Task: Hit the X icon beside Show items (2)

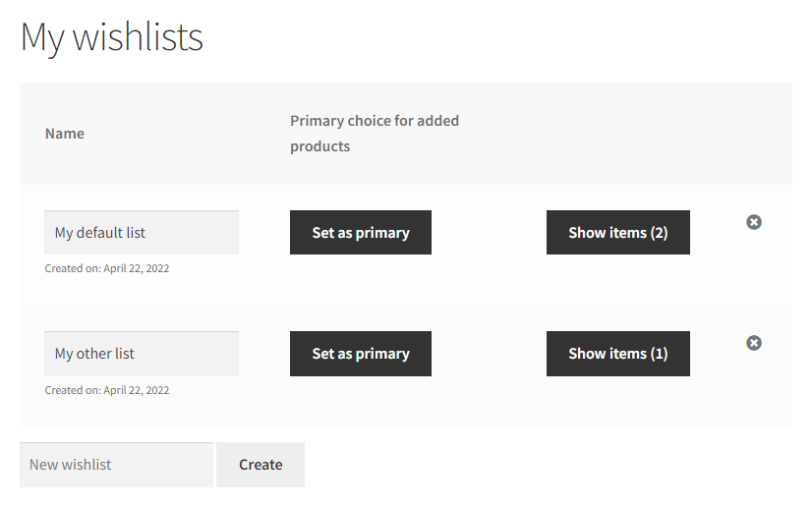Action: click(x=754, y=222)
